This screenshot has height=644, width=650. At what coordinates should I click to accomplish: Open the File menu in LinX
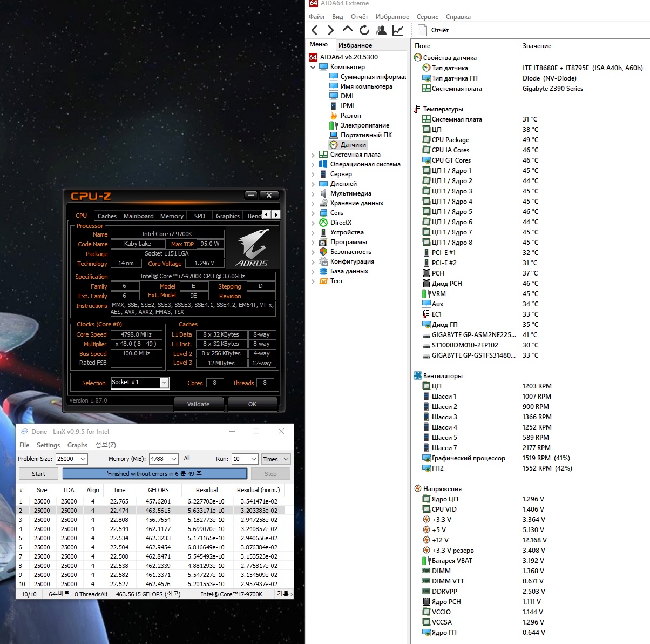24,445
